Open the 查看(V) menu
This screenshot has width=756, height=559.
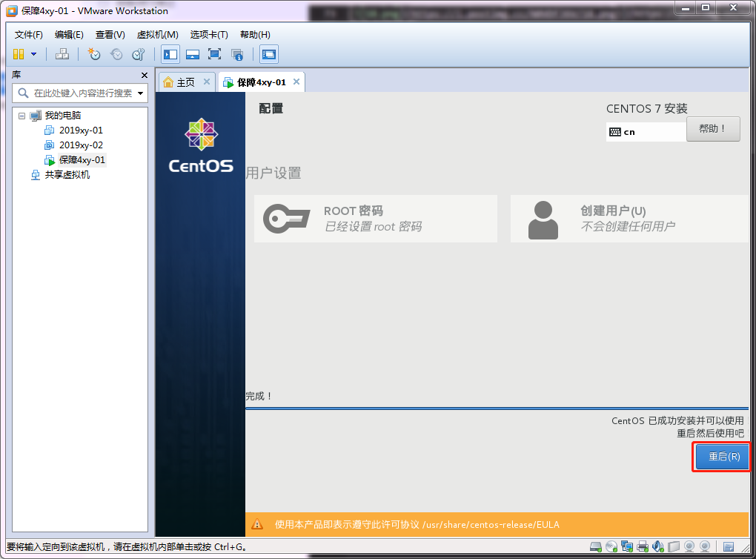tap(110, 35)
